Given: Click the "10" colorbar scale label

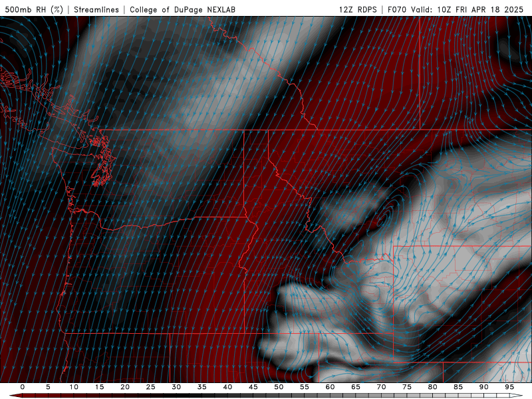Looking at the screenshot, I should tap(74, 387).
